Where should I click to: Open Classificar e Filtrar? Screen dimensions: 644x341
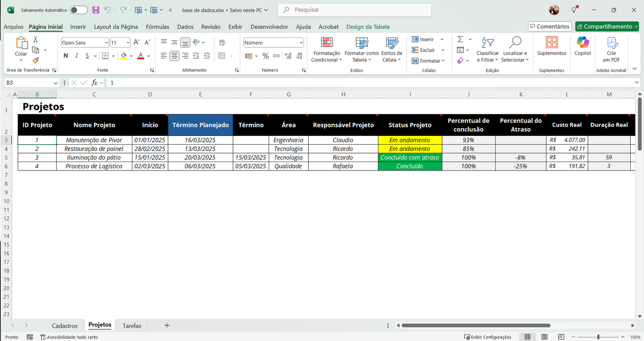(x=488, y=49)
